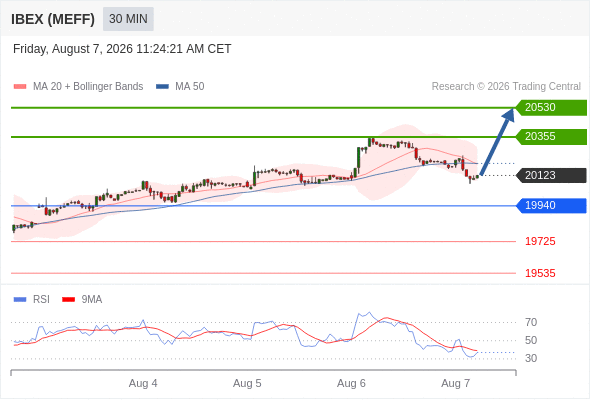Select the MA 50 legend label
Viewport: 590px width, 400px height.
[x=190, y=87]
